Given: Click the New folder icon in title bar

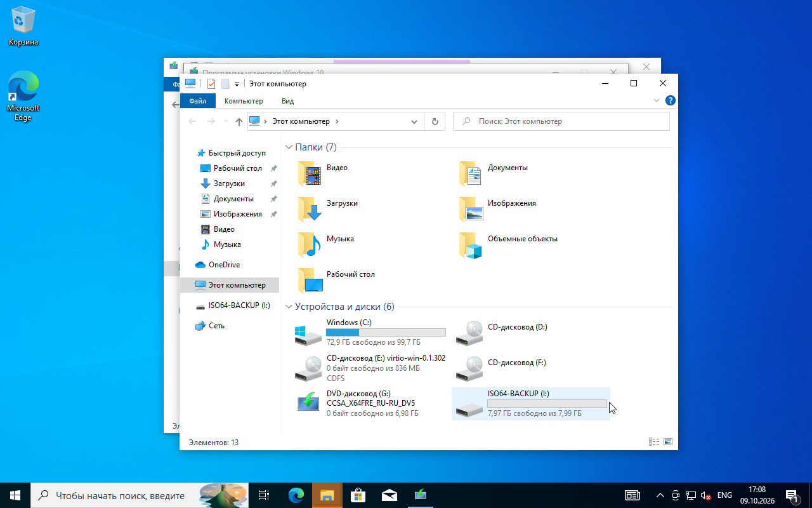Looking at the screenshot, I should coord(225,84).
